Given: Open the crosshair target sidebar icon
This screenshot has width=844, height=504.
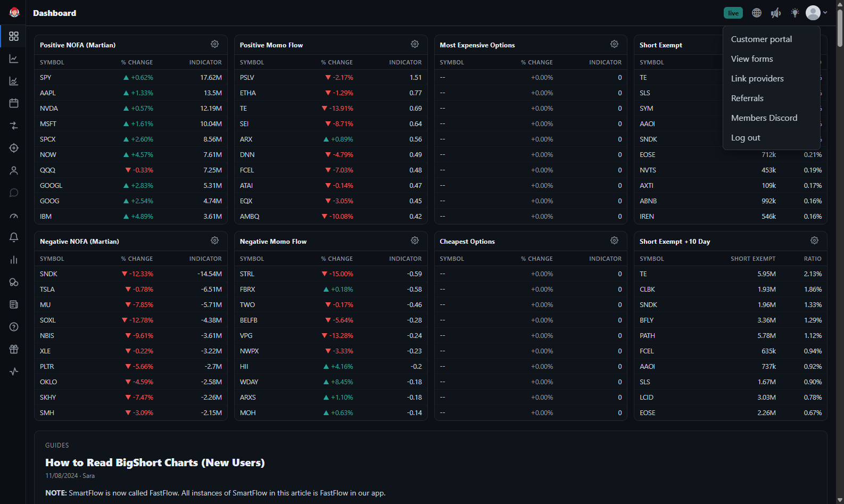Looking at the screenshot, I should point(14,148).
